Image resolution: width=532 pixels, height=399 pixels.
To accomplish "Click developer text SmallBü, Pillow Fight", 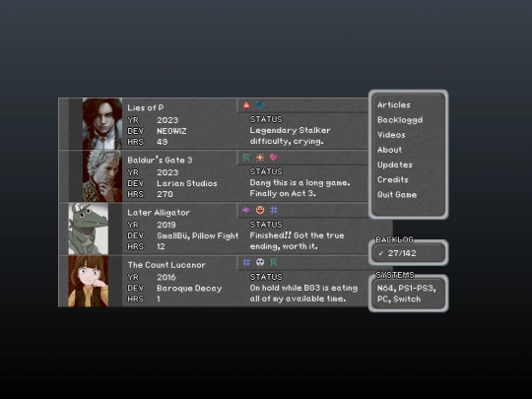I will tap(198, 235).
